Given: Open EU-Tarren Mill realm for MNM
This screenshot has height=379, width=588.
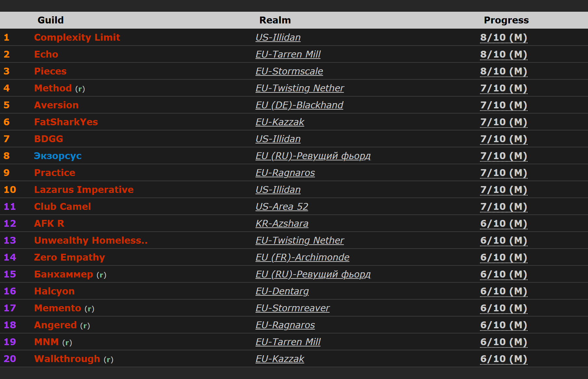Looking at the screenshot, I should (288, 342).
